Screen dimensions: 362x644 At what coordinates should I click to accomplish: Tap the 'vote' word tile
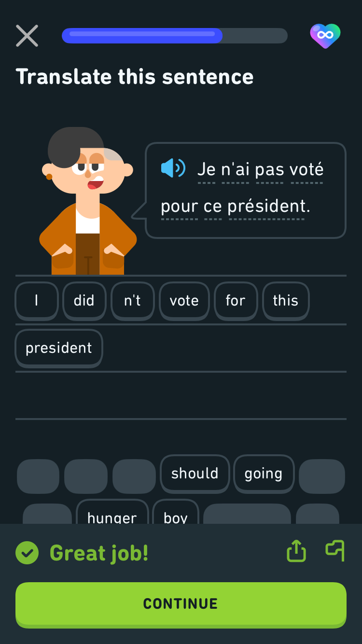[x=184, y=301]
